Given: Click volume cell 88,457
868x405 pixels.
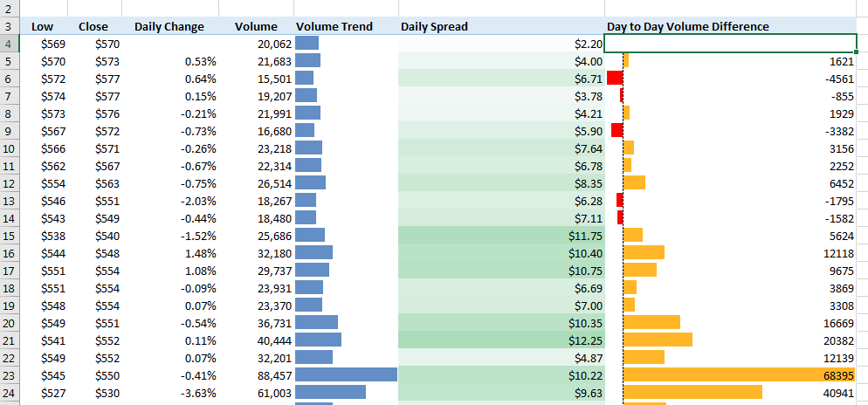Looking at the screenshot, I should point(257,375).
